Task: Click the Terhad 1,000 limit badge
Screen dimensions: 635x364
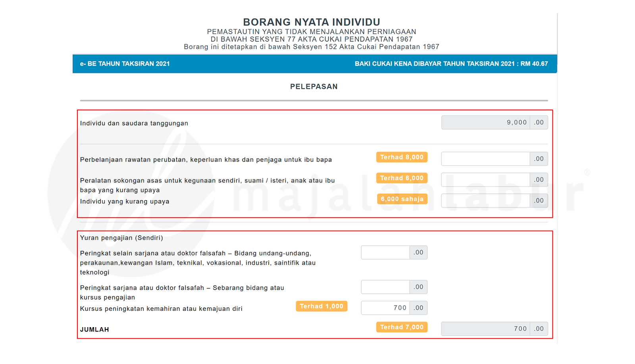Action: (321, 306)
